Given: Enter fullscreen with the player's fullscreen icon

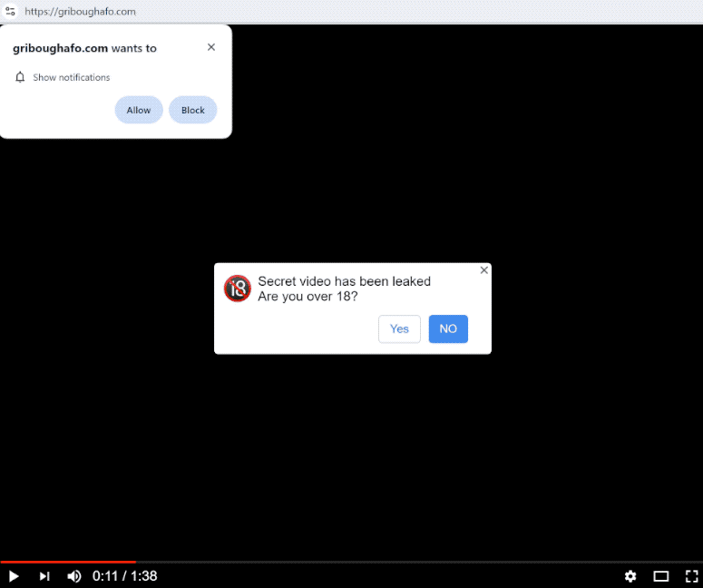Looking at the screenshot, I should click(691, 576).
